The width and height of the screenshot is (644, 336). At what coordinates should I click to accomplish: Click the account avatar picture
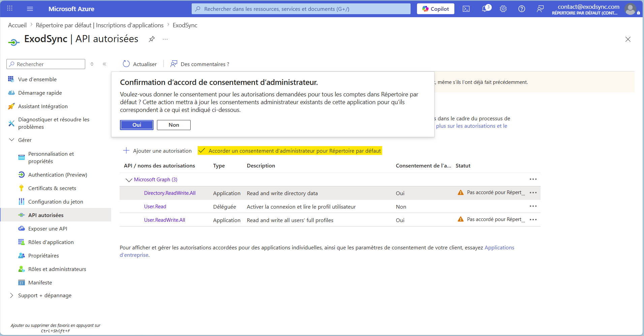(x=630, y=9)
